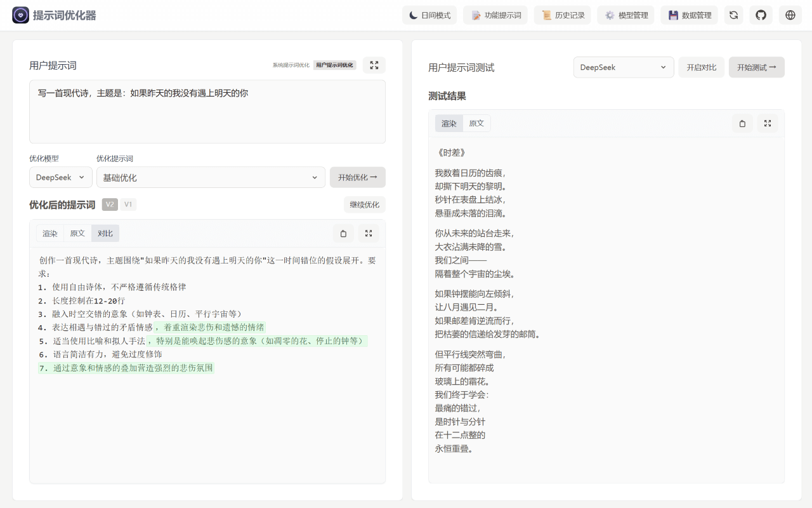812x508 pixels.
Task: Click the 提示词优化器 app logo
Action: pyautogui.click(x=20, y=15)
